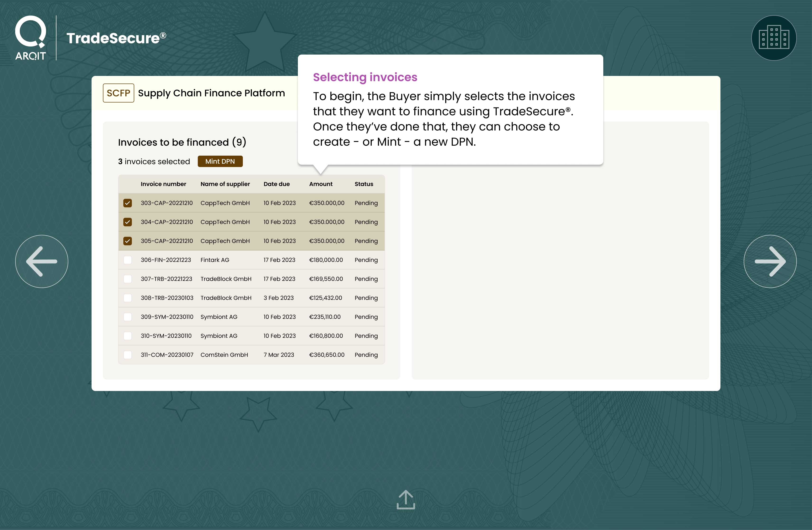The height and width of the screenshot is (530, 812).
Task: Click amount €125,432.00
Action: click(325, 298)
